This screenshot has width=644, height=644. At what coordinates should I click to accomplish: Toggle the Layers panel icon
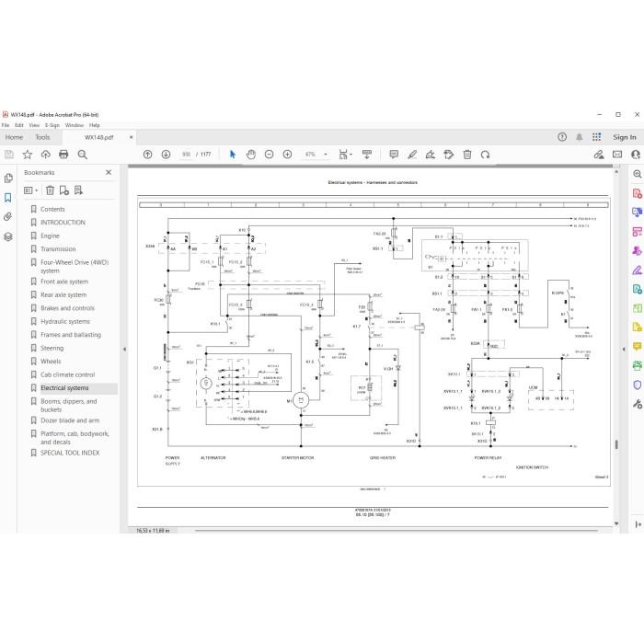pyautogui.click(x=8, y=236)
